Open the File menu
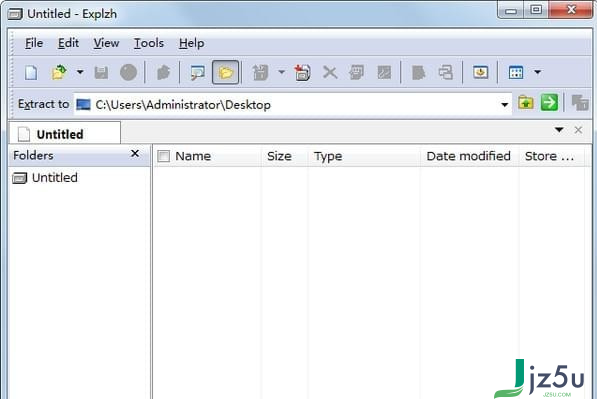597x399 pixels. 34,43
